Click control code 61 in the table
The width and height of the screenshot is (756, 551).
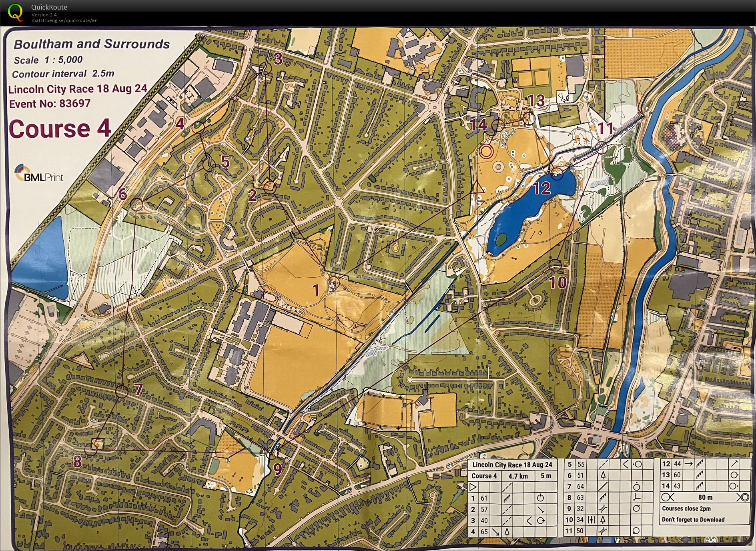[484, 498]
